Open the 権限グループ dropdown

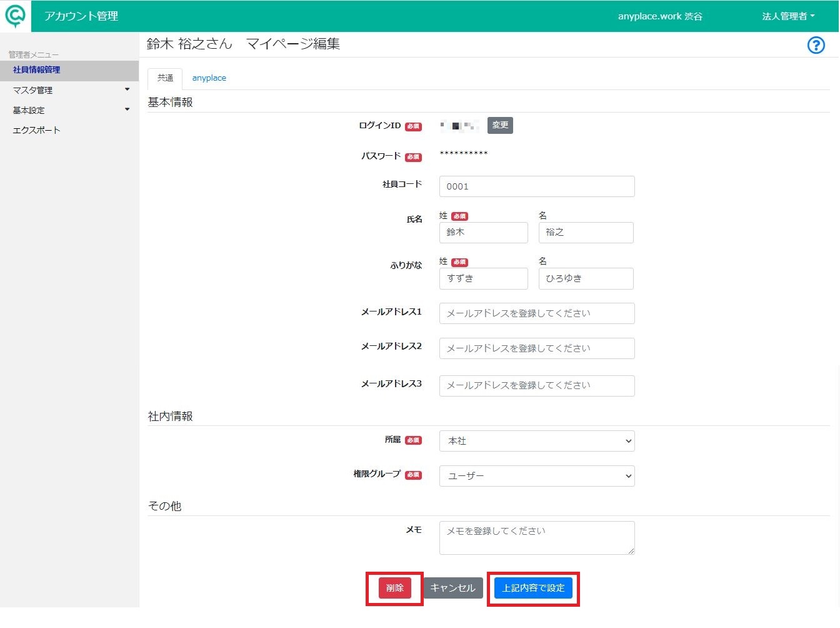pyautogui.click(x=537, y=476)
